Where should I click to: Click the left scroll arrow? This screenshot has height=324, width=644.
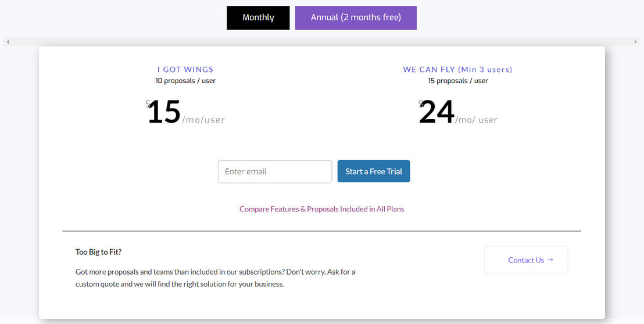pos(8,42)
